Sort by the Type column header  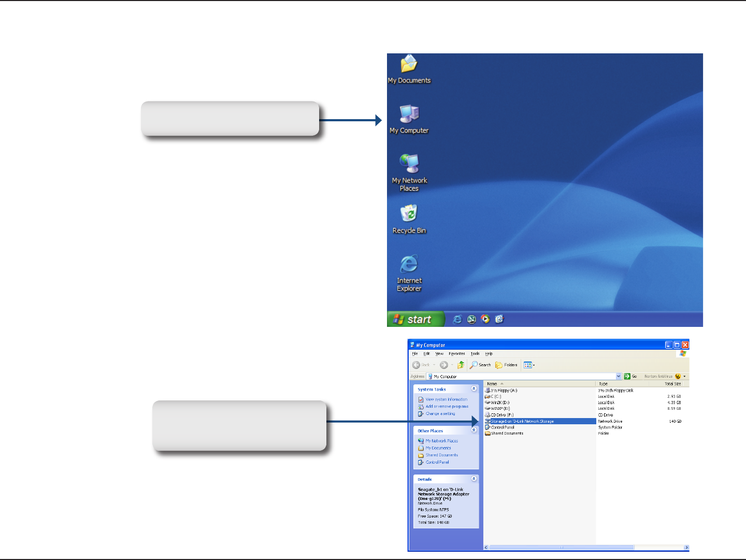[622, 384]
